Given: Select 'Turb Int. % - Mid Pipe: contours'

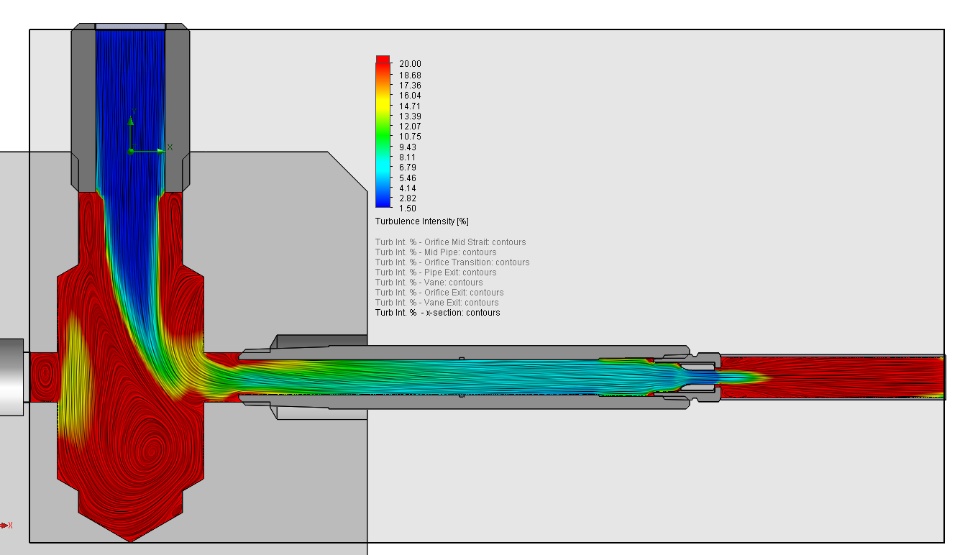Looking at the screenshot, I should tap(436, 252).
